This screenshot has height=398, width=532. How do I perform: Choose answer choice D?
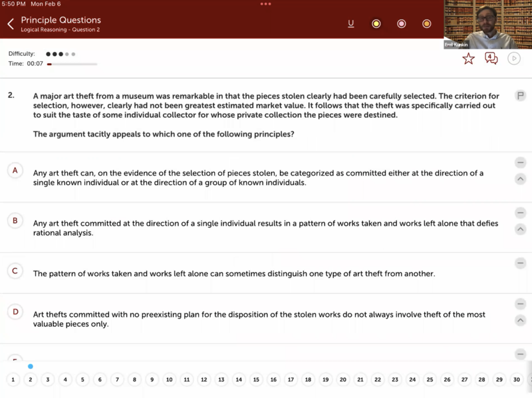(x=15, y=311)
